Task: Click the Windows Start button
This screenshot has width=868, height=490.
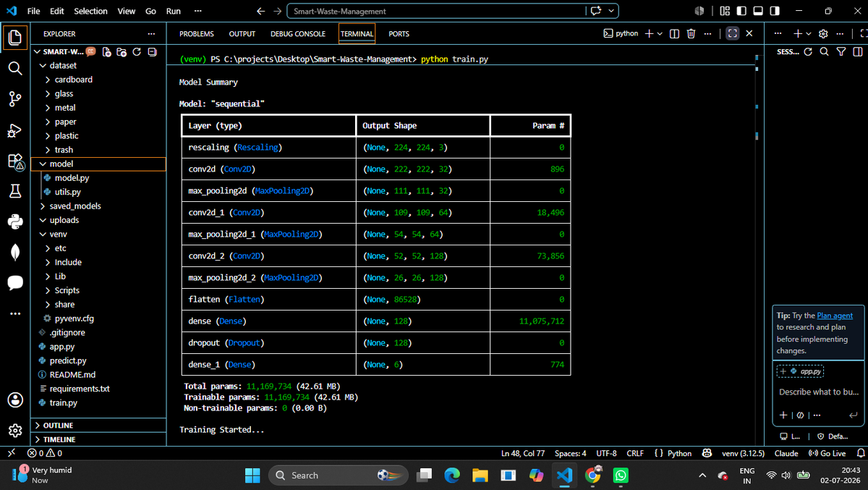Action: [252, 476]
